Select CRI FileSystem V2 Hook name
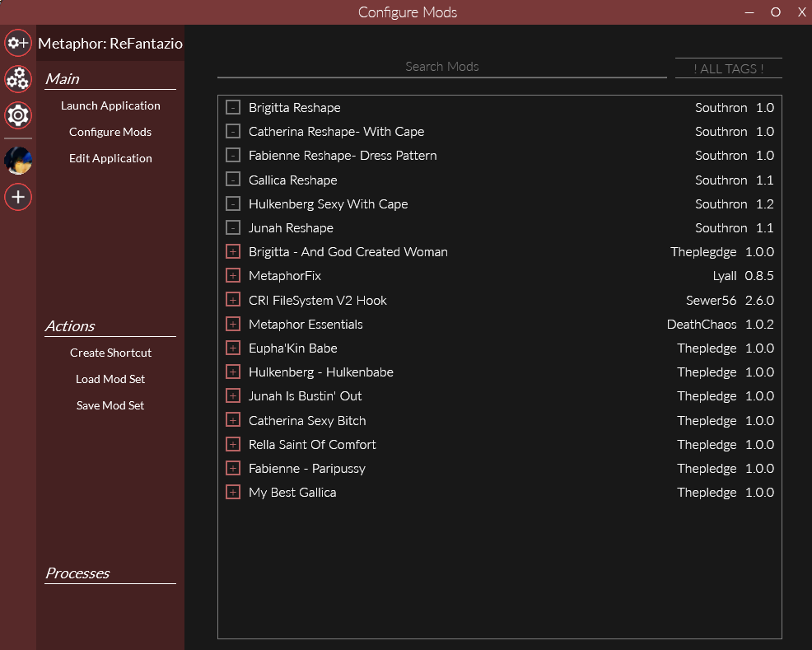Image resolution: width=812 pixels, height=650 pixels. click(x=317, y=301)
